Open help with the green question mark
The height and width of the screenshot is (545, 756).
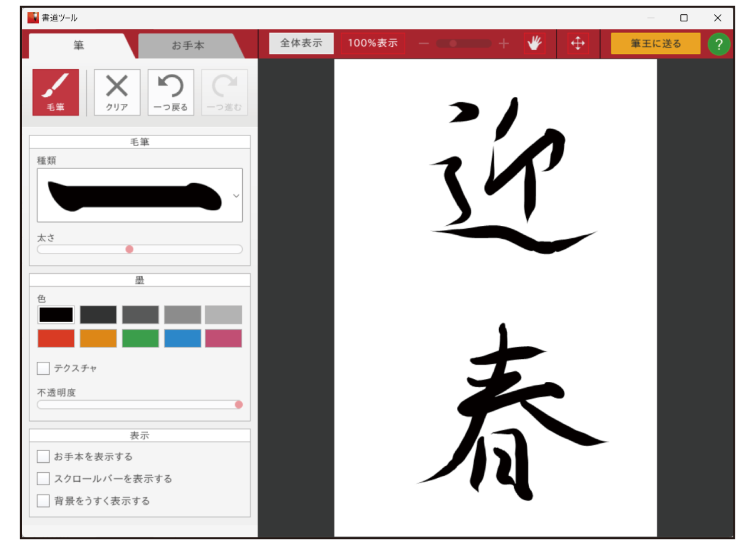click(x=719, y=43)
